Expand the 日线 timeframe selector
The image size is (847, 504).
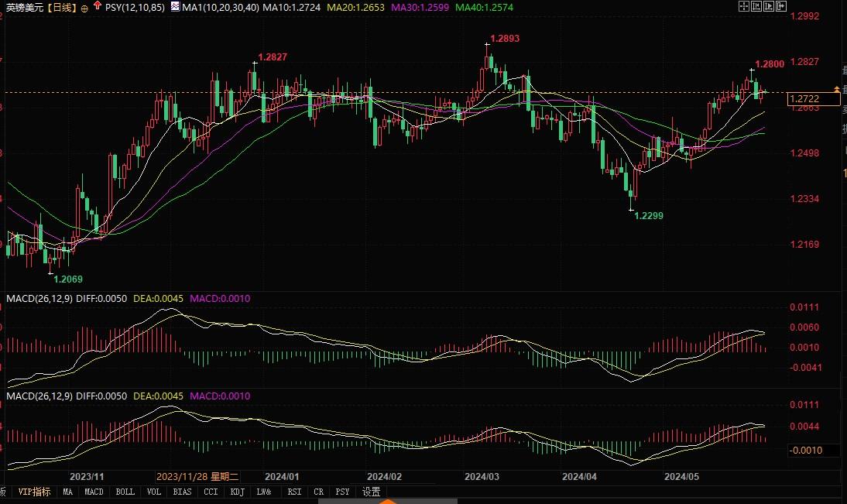click(62, 6)
